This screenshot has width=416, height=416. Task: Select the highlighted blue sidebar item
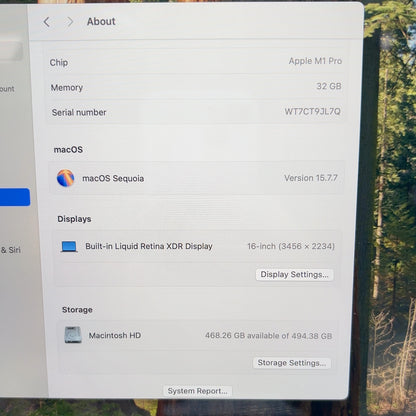(15, 197)
